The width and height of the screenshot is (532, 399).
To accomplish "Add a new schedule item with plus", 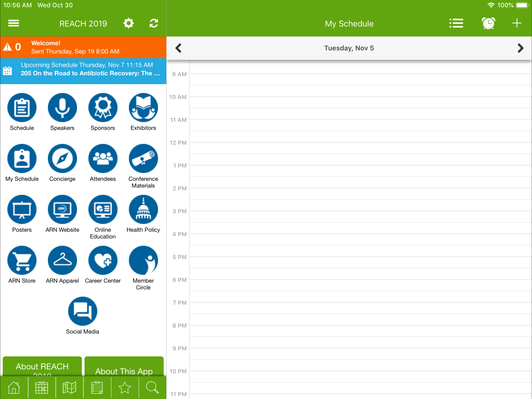I will point(517,23).
